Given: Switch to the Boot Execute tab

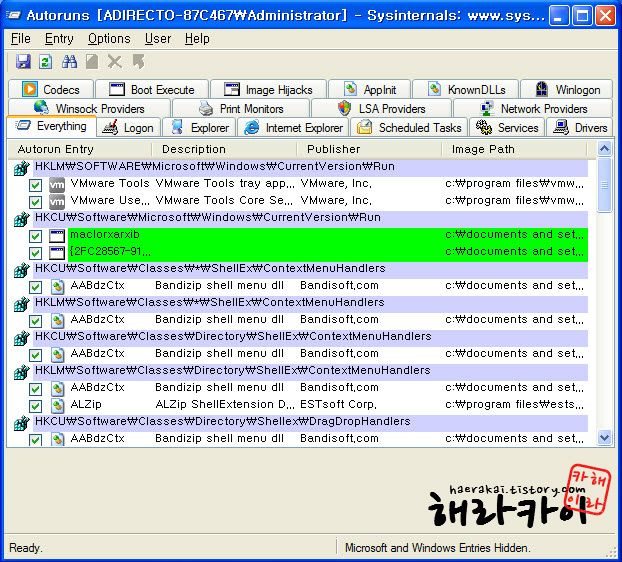Looking at the screenshot, I should (x=152, y=89).
